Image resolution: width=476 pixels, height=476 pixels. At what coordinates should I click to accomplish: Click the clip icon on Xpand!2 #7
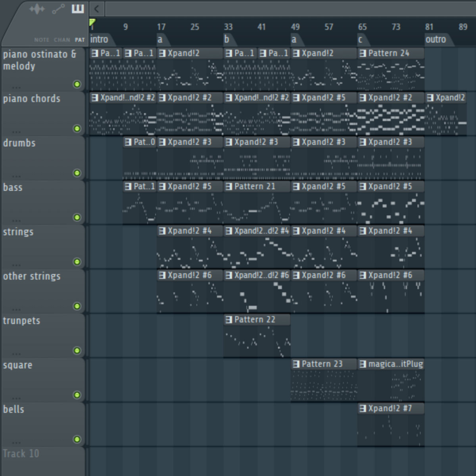[363, 409]
